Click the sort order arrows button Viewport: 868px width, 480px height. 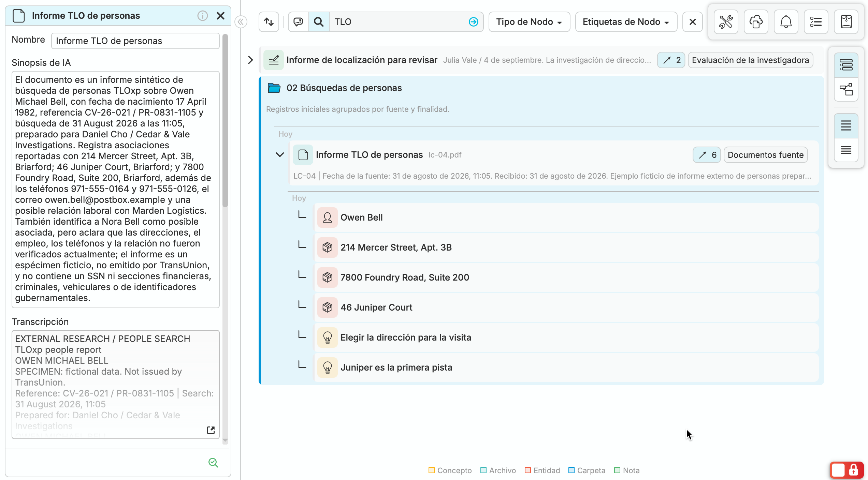tap(269, 22)
